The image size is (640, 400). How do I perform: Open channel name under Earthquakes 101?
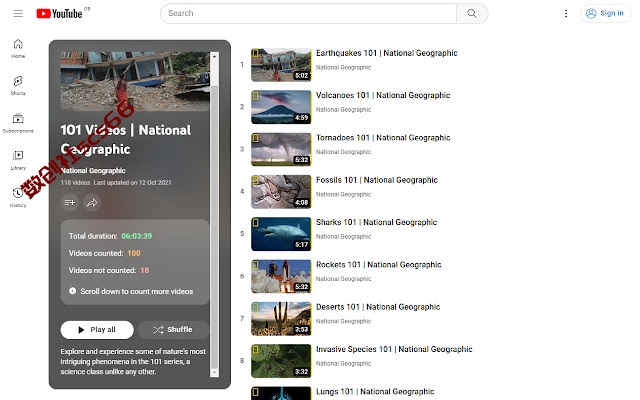tap(343, 67)
